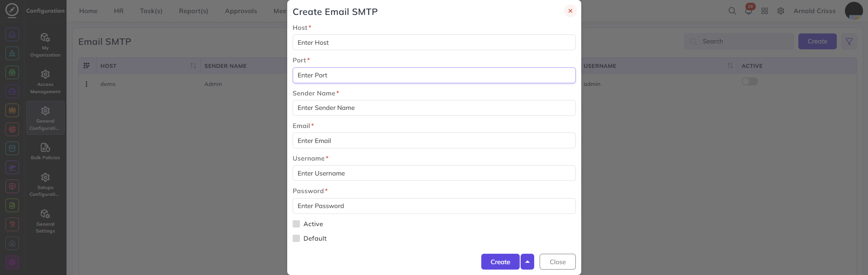The width and height of the screenshot is (868, 275).
Task: Check the Active checkbox
Action: click(x=296, y=224)
